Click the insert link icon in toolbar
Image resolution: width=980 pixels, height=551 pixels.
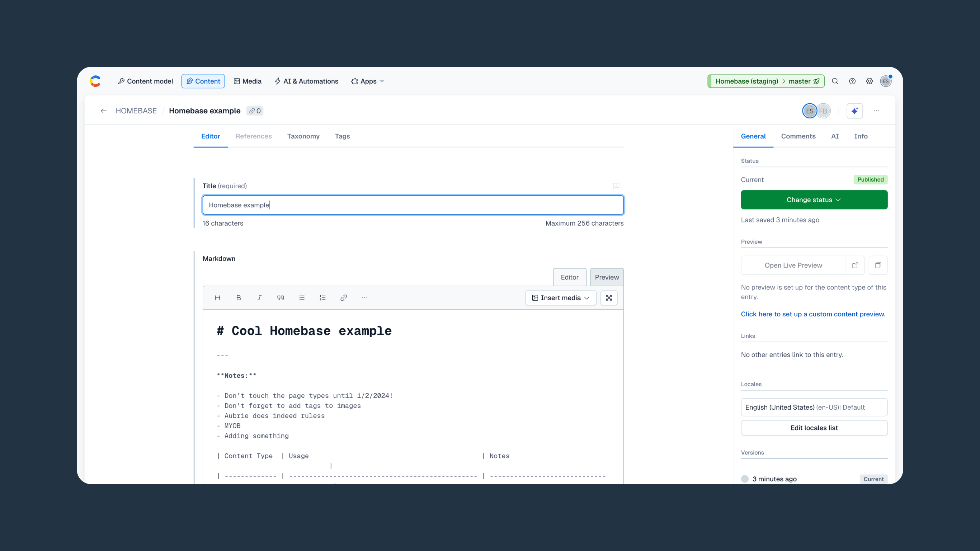[x=343, y=298]
